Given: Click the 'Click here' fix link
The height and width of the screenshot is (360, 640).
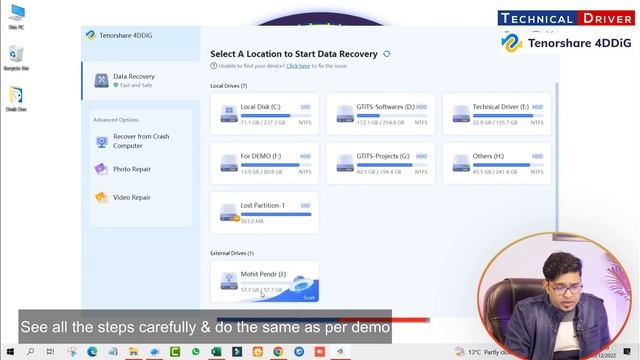Looking at the screenshot, I should 298,66.
